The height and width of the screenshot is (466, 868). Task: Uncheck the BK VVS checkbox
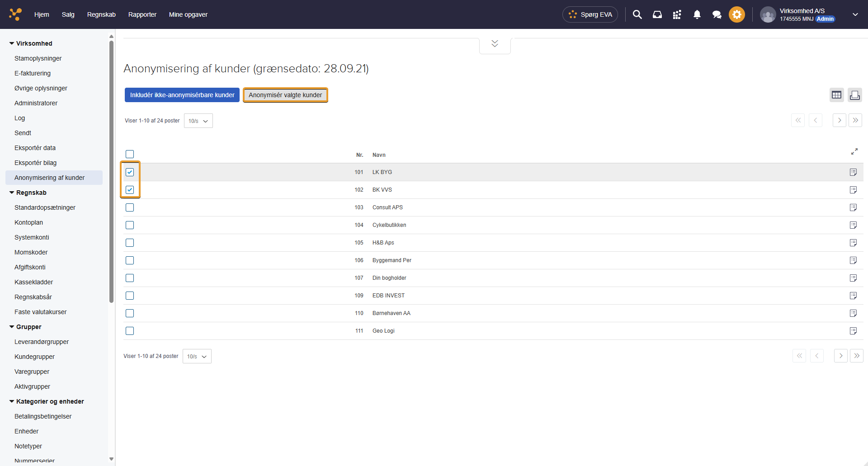click(130, 190)
